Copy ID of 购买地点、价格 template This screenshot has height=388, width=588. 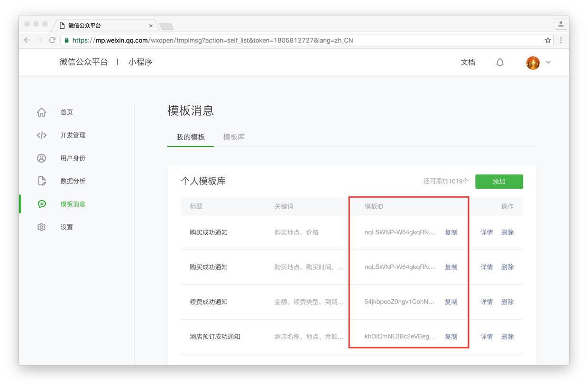click(x=451, y=232)
